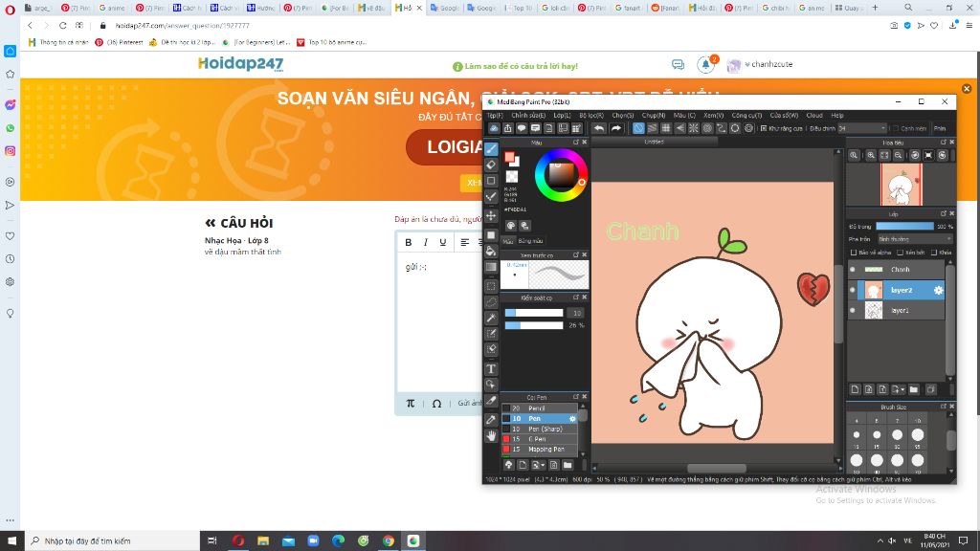Image resolution: width=980 pixels, height=551 pixels.
Task: Click Italic button in answer editor
Action: [426, 242]
